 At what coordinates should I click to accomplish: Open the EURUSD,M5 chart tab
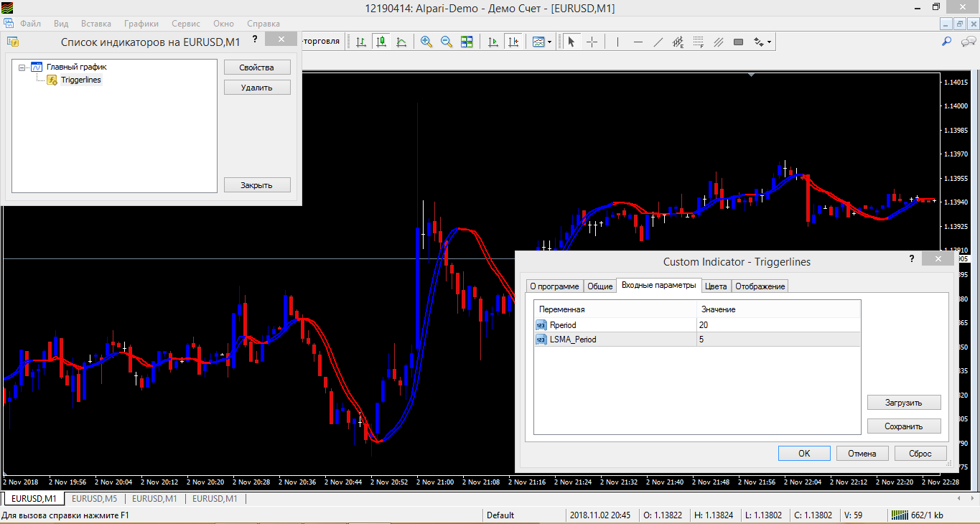95,498
